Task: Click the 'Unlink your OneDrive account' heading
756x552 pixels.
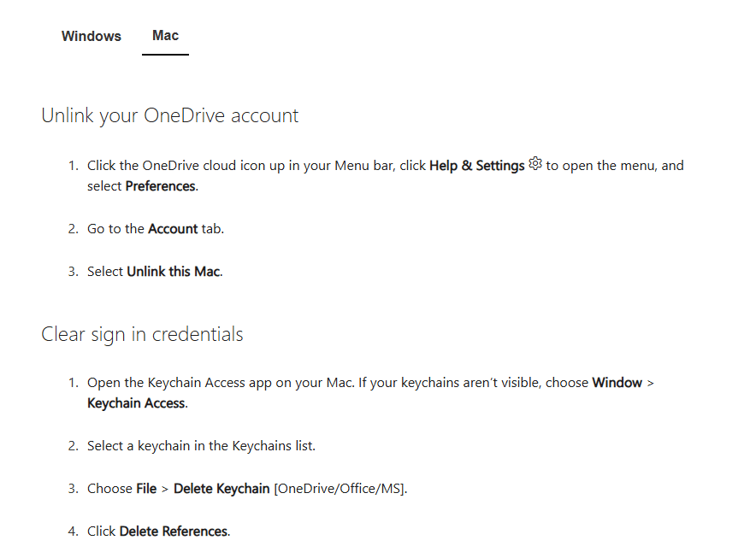Action: click(x=169, y=116)
